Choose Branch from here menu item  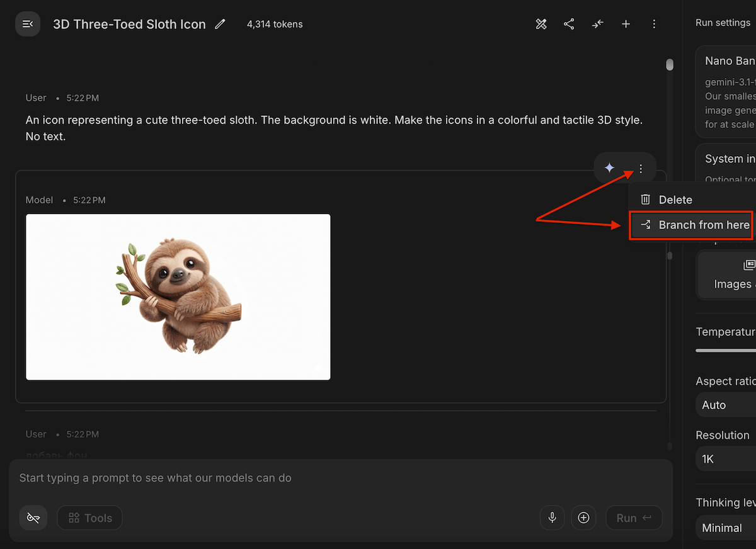pyautogui.click(x=691, y=225)
